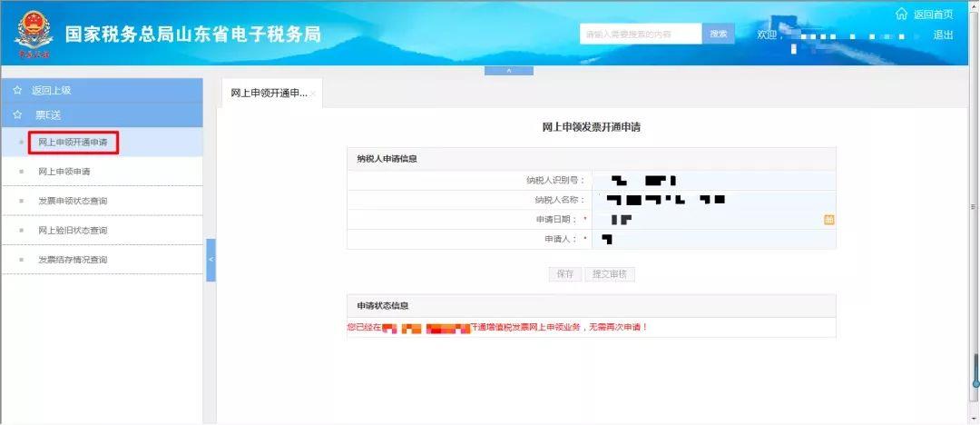Image resolution: width=980 pixels, height=425 pixels.
Task: Click the 保存 save button
Action: coord(564,274)
